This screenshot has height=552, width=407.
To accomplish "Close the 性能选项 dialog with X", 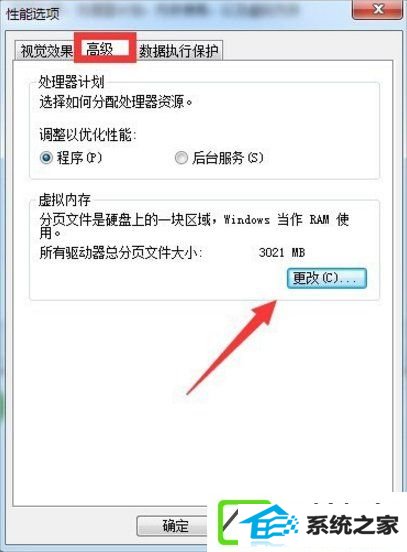I will [x=377, y=8].
